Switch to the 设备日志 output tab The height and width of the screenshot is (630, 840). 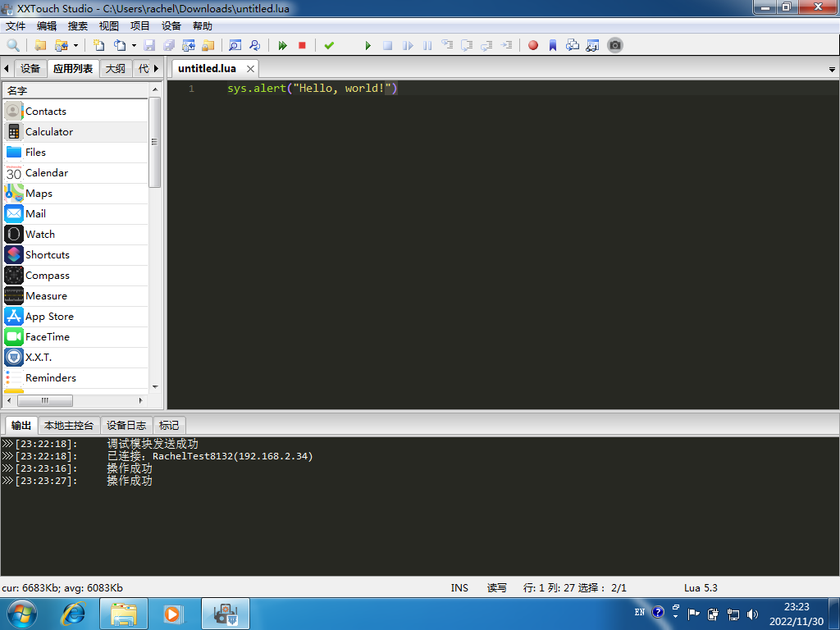[x=126, y=425]
